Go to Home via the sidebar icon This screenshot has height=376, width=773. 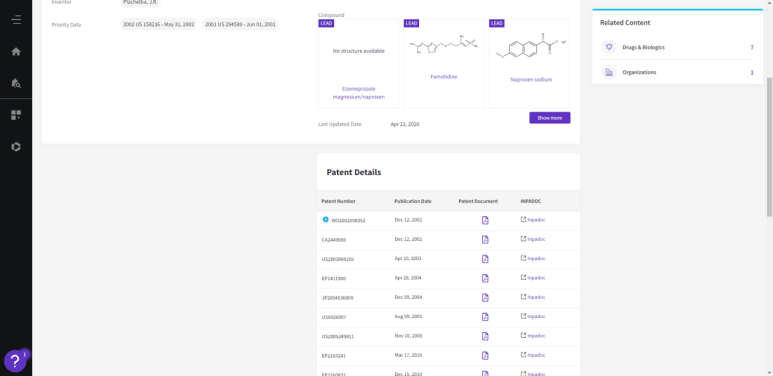point(16,51)
